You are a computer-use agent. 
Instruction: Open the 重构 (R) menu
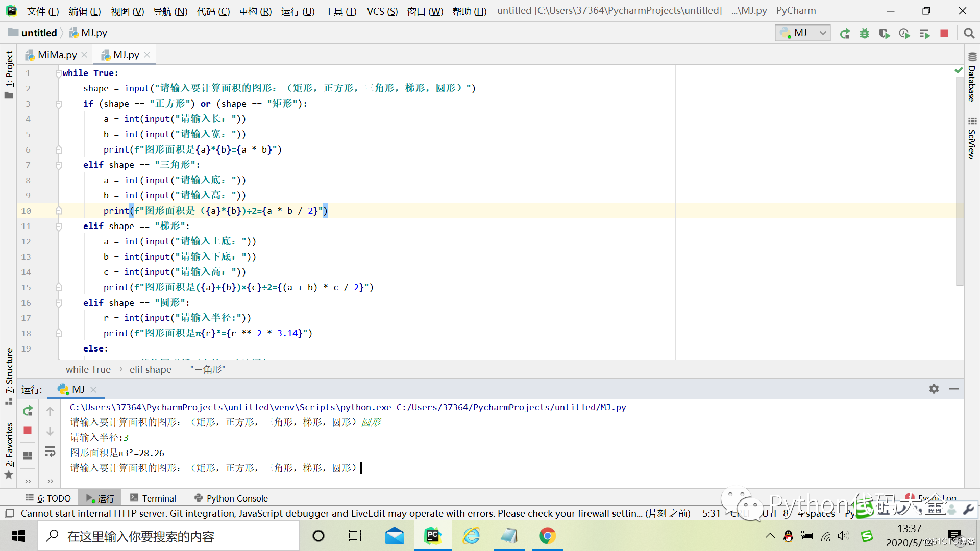[255, 11]
